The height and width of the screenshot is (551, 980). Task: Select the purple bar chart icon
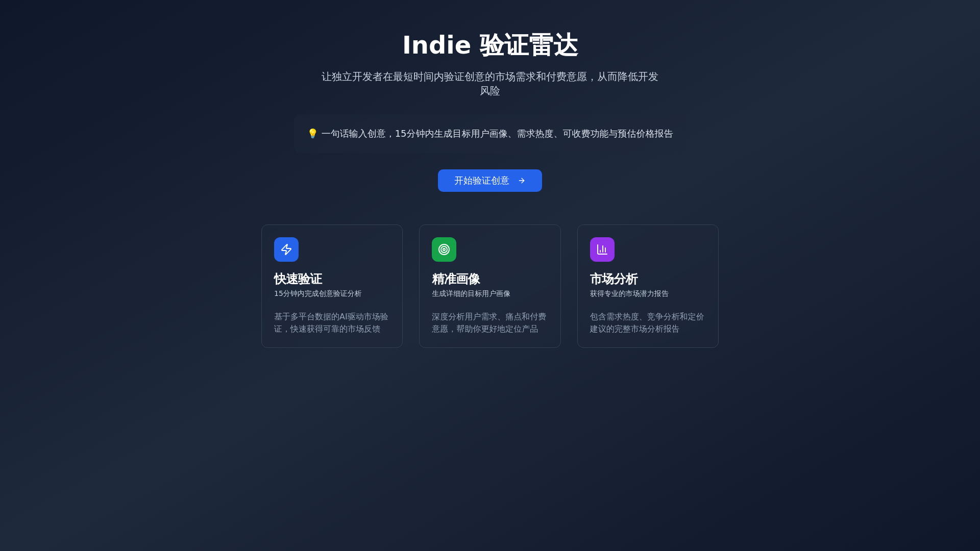point(602,249)
